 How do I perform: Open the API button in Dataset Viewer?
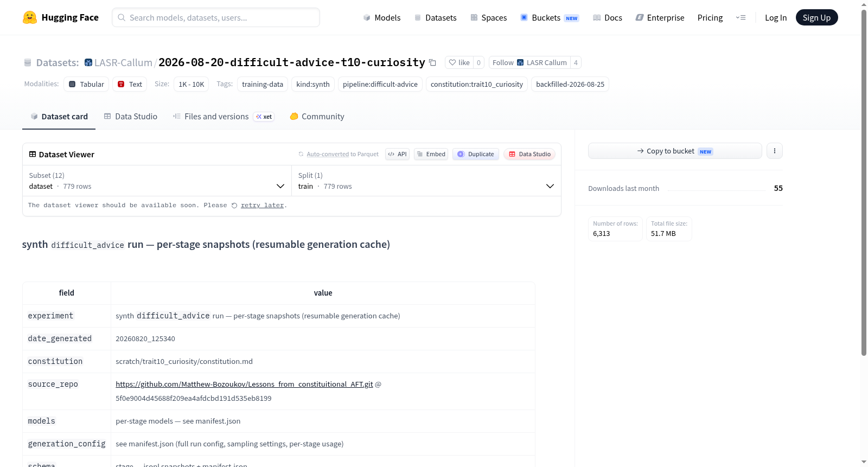(397, 154)
